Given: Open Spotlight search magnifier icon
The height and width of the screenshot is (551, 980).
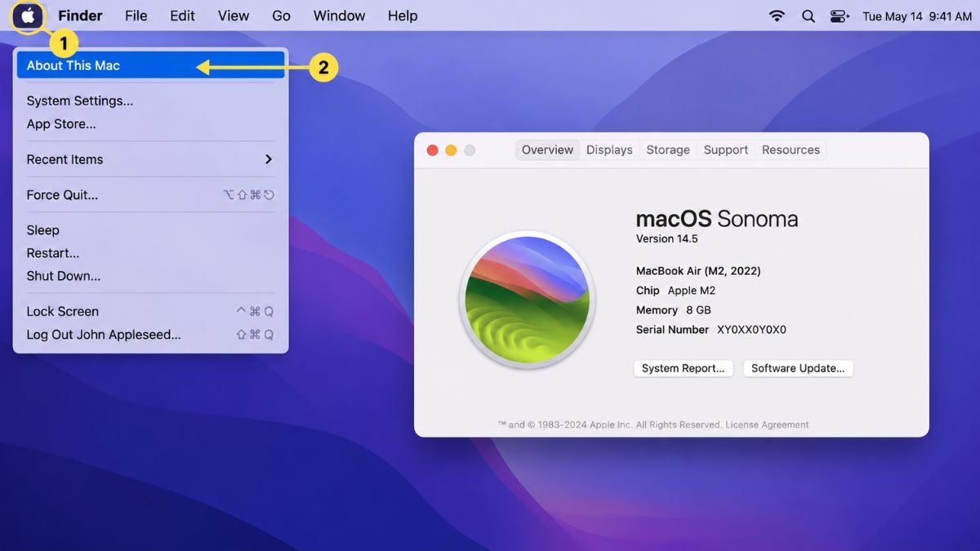Looking at the screenshot, I should pos(808,16).
